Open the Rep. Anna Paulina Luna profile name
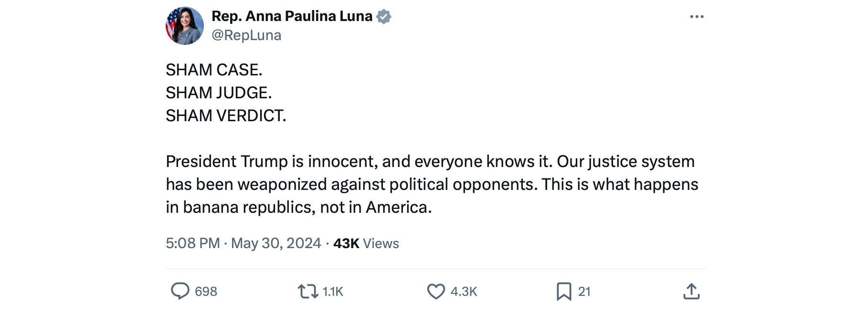The width and height of the screenshot is (868, 313). click(x=292, y=16)
